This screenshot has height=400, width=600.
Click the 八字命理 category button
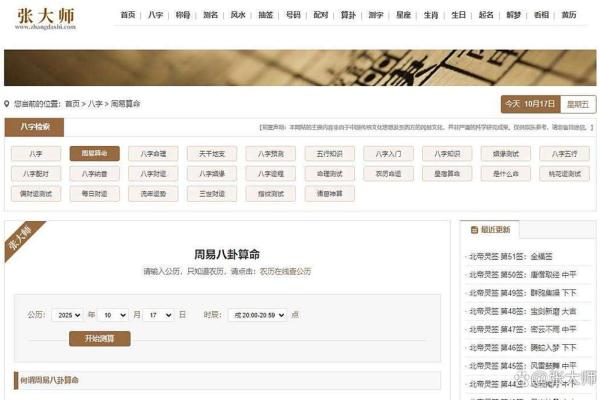tap(153, 154)
